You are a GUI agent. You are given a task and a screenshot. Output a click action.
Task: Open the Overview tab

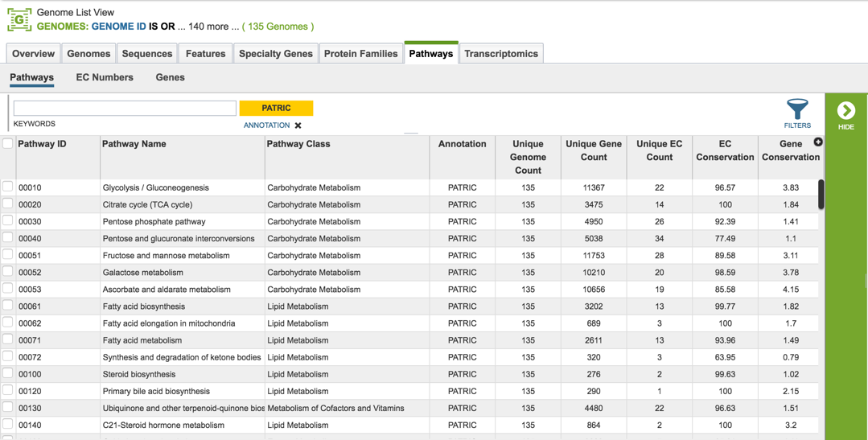coord(33,54)
